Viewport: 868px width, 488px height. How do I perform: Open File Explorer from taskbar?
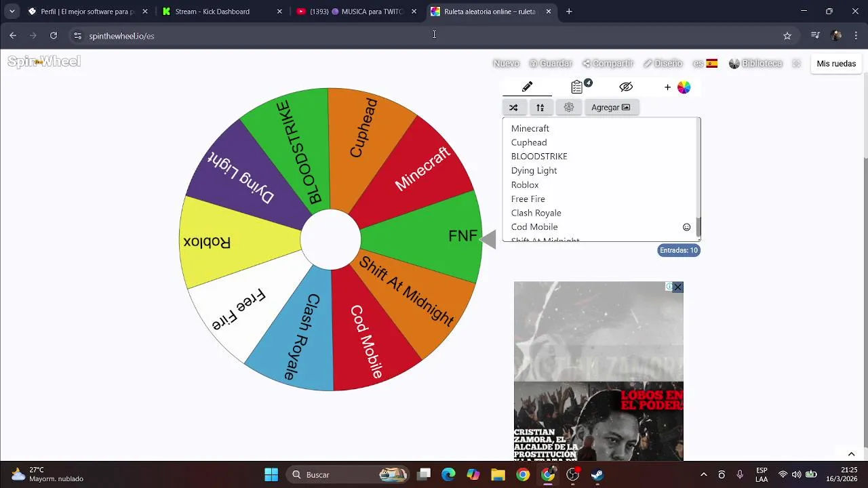pos(498,474)
